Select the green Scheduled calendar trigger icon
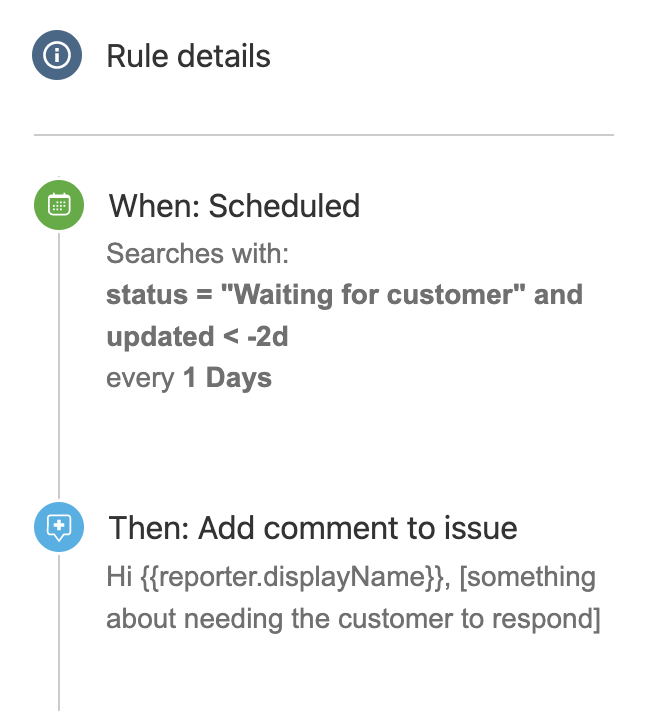This screenshot has height=712, width=654. click(x=59, y=205)
